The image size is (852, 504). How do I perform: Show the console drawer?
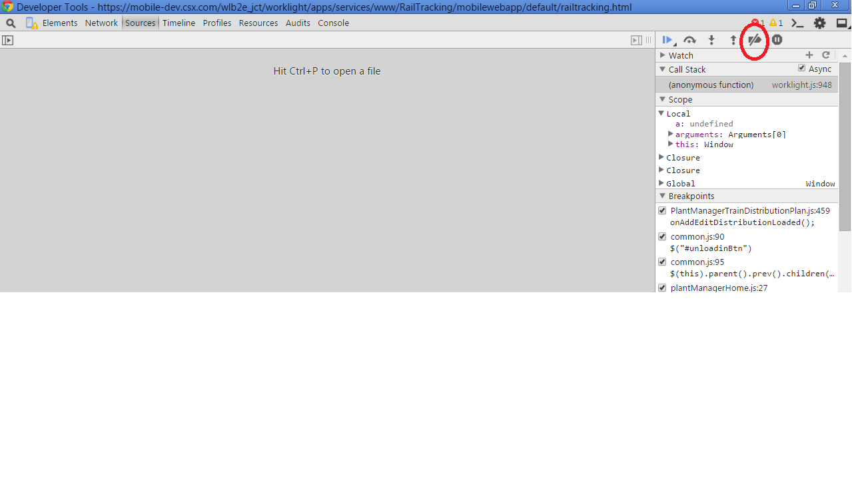tap(797, 23)
